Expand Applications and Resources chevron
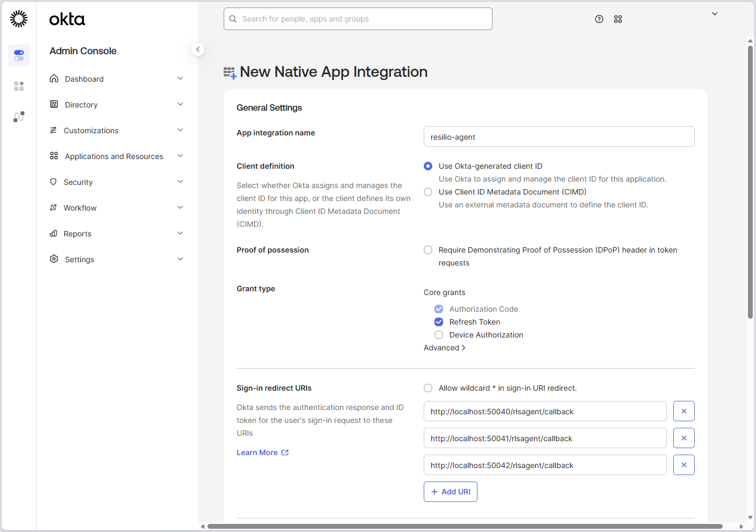This screenshot has height=532, width=756. 181,156
